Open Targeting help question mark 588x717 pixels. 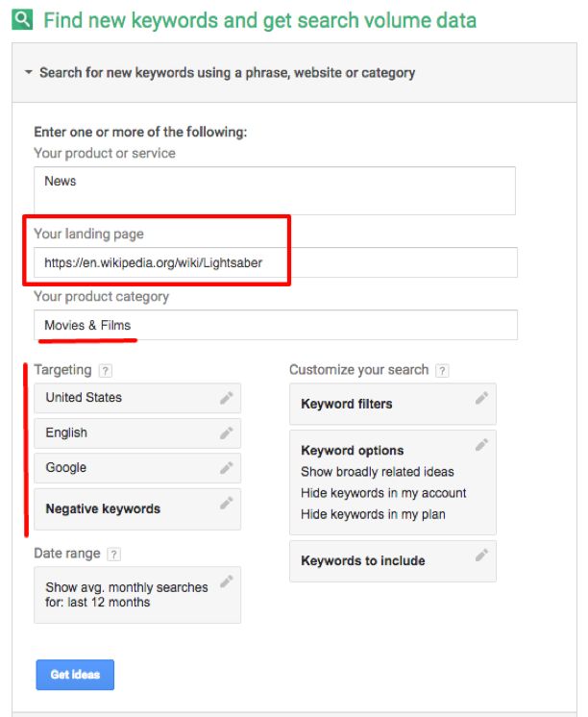coord(105,370)
